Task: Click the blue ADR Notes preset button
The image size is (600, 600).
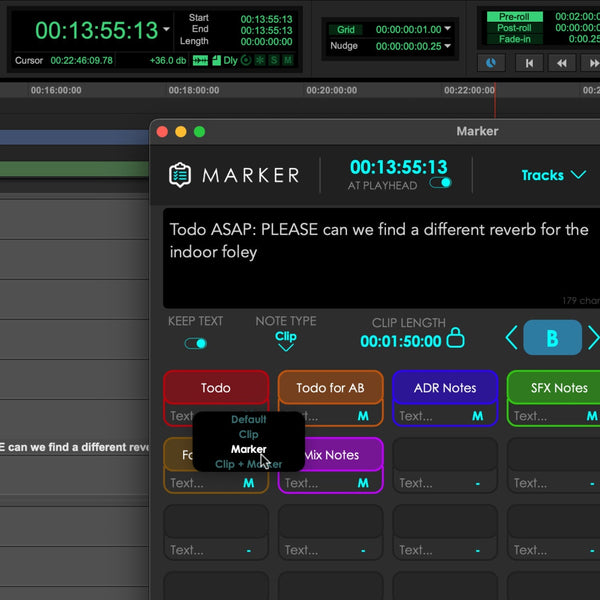Action: click(445, 388)
